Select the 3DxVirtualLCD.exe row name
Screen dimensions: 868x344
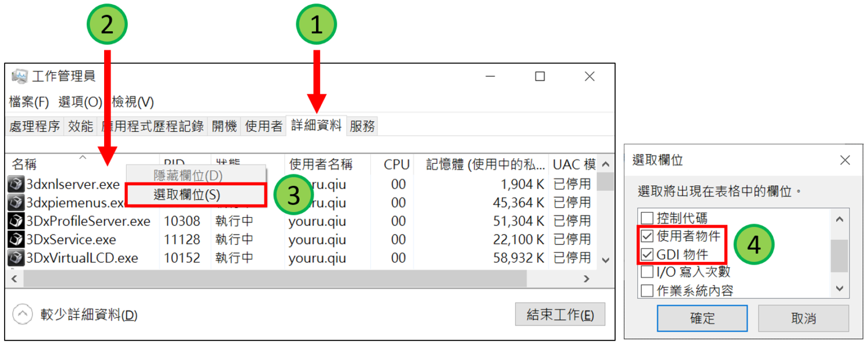pyautogui.click(x=82, y=258)
